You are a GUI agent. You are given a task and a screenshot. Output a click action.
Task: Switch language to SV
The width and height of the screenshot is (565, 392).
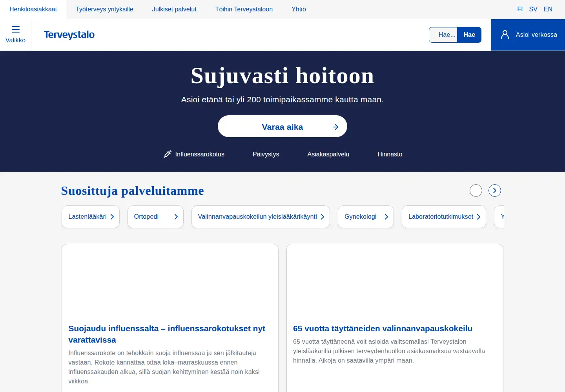pyautogui.click(x=533, y=9)
